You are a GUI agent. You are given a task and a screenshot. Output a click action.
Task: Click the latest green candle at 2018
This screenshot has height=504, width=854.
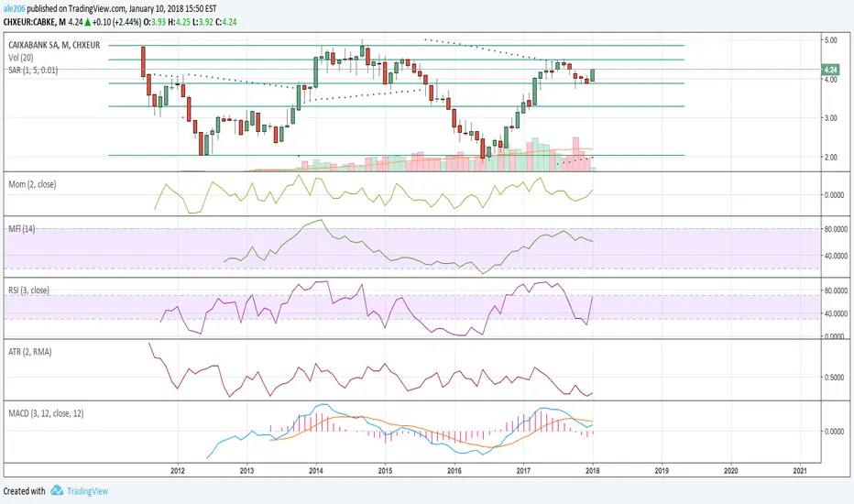coord(593,75)
